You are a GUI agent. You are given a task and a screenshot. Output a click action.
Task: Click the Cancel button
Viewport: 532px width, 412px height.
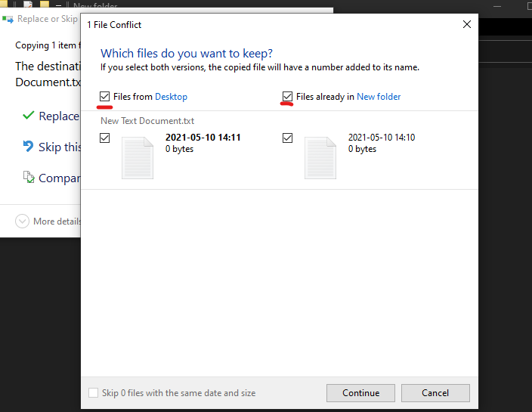(435, 393)
